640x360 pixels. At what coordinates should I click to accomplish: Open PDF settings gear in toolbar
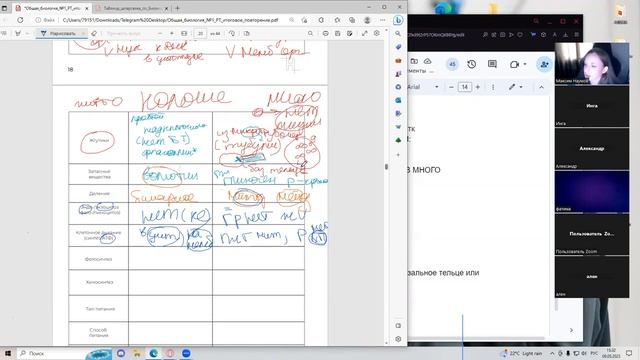point(376,33)
